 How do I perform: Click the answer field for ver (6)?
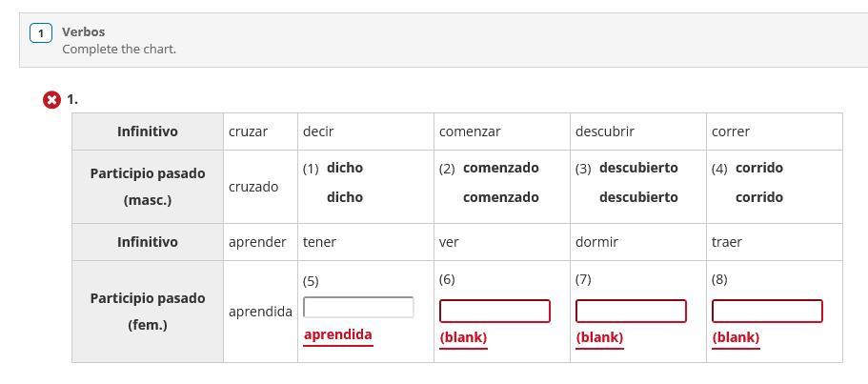pyautogui.click(x=495, y=311)
